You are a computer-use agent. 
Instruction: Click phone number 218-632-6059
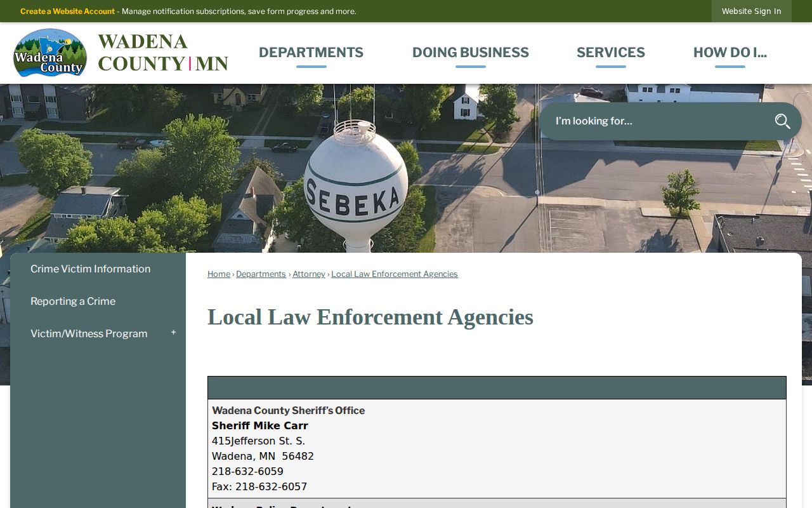tap(247, 472)
